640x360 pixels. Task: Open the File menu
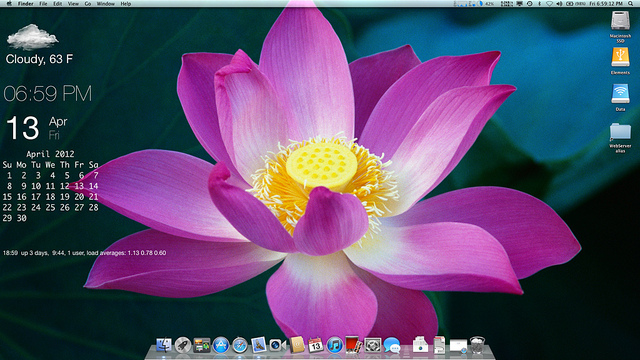(43, 4)
